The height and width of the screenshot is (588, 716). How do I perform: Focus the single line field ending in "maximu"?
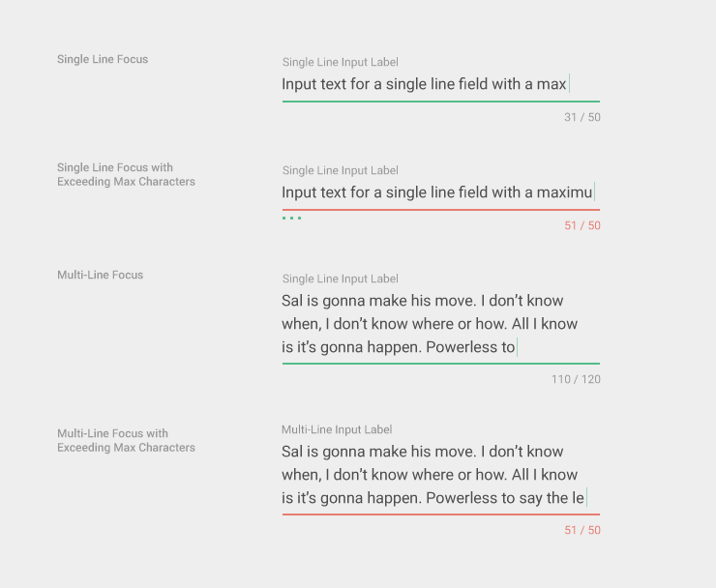tap(437, 192)
